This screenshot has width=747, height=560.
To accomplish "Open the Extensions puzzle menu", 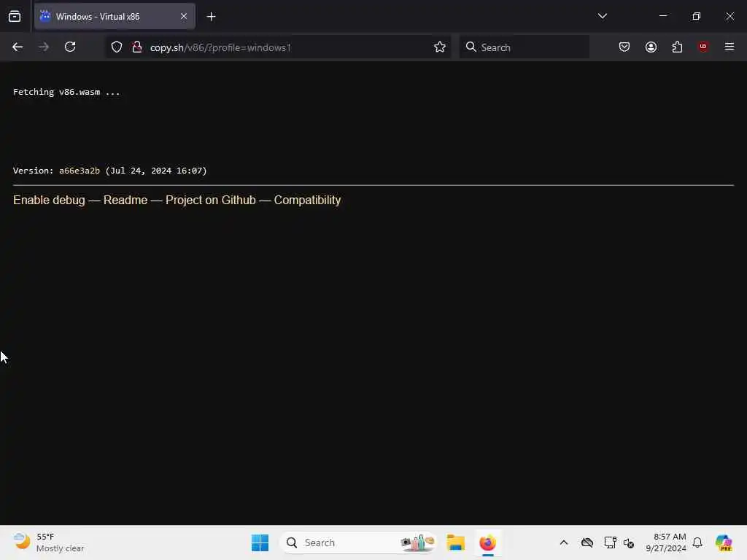I will click(677, 47).
